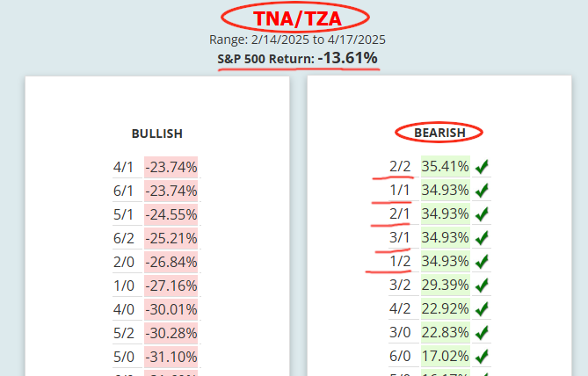Click the date range text
This screenshot has width=588, height=376.
(x=297, y=40)
